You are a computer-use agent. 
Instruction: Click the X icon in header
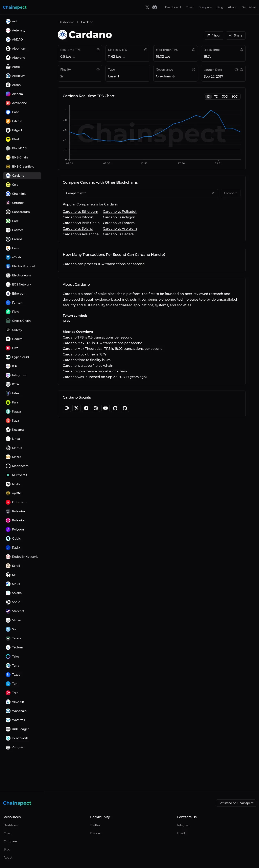(147, 7)
